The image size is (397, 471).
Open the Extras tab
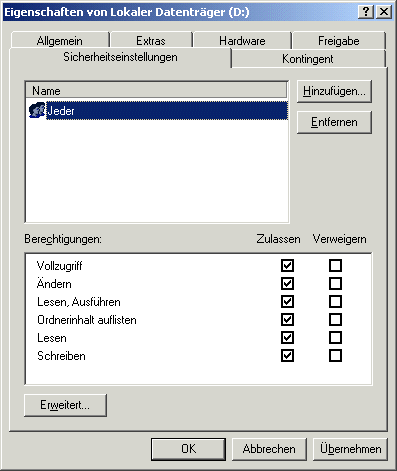[x=151, y=41]
